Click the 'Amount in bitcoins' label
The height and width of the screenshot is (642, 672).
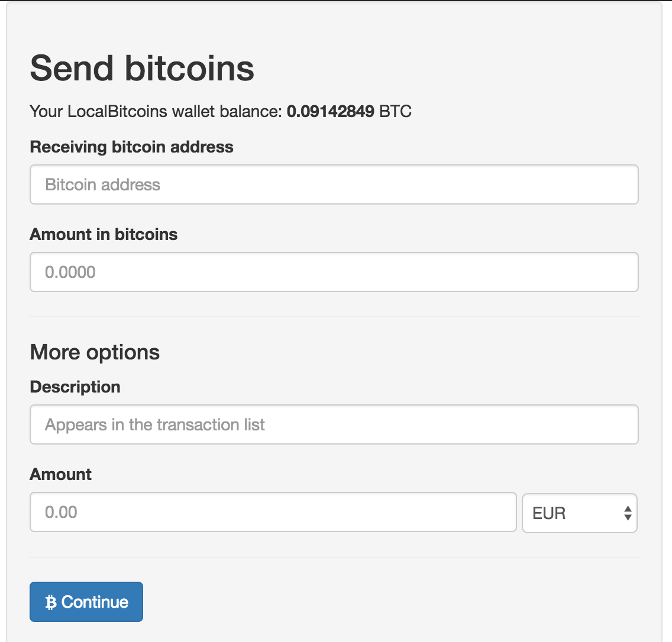(x=104, y=234)
